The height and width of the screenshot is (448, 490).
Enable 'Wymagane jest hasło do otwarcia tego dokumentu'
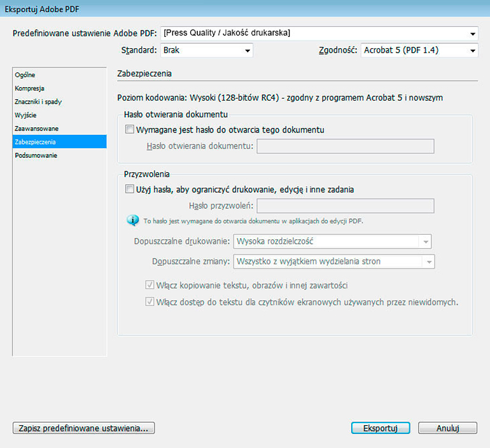tap(129, 129)
